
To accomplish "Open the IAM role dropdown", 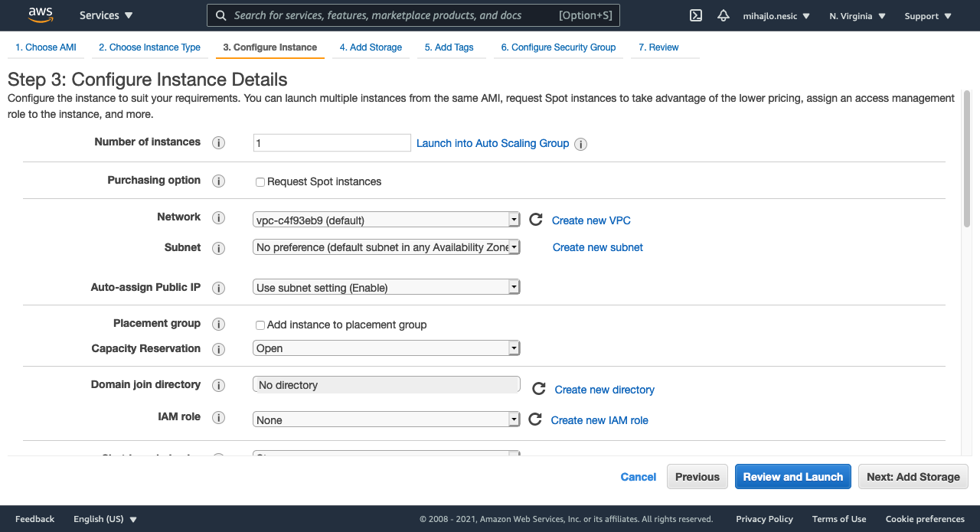I will 387,419.
